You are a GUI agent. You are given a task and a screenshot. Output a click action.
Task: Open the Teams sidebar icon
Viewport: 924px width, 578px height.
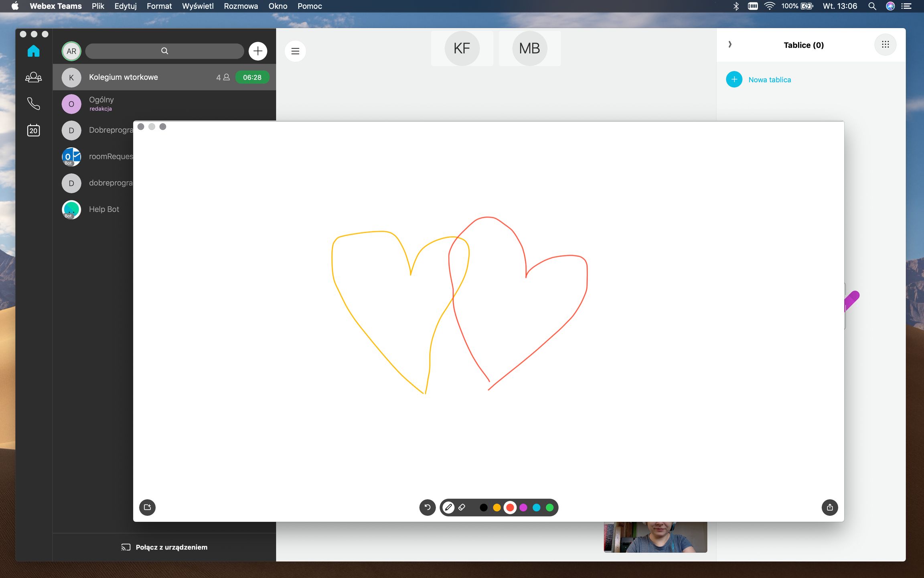click(x=33, y=77)
